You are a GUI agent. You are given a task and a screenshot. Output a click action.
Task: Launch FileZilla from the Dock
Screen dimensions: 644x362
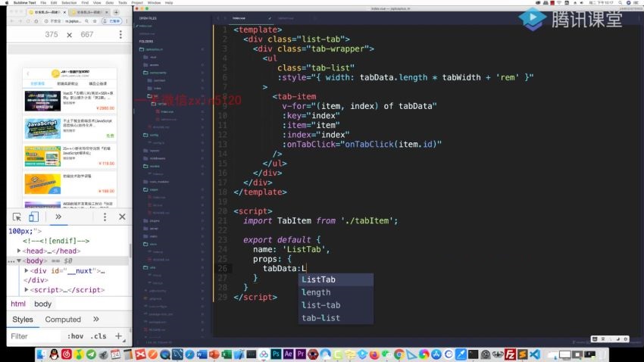point(510,354)
